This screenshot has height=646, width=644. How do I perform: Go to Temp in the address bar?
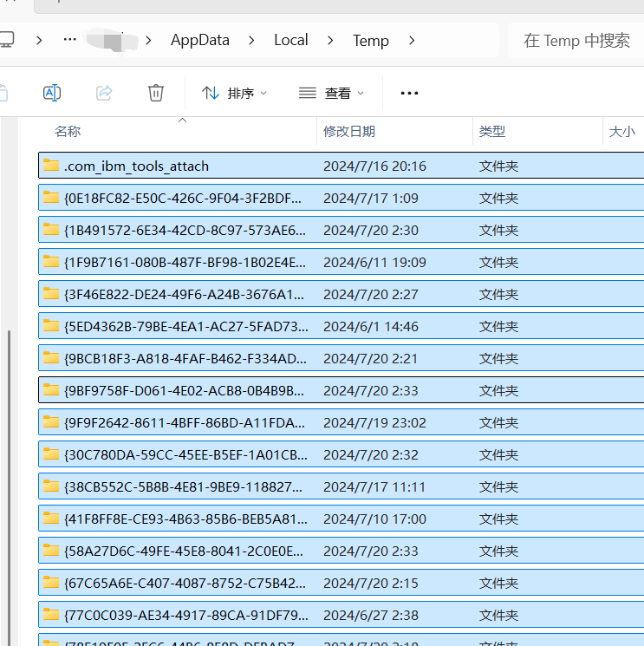coord(371,41)
